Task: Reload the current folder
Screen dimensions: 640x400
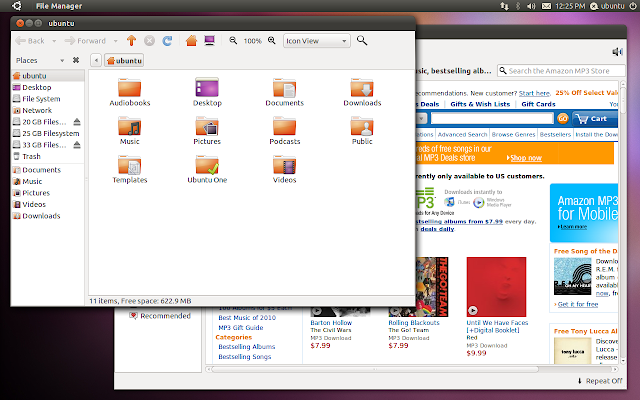Action: coord(167,40)
